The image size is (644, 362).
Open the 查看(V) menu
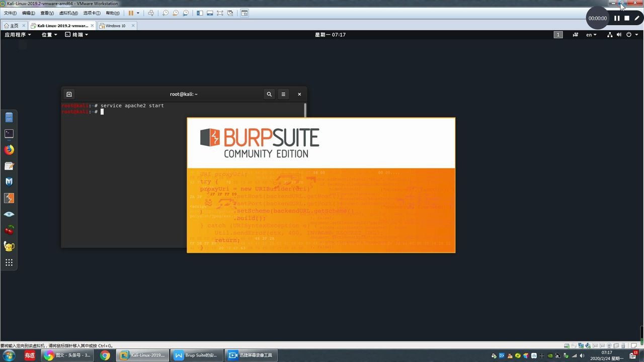(x=47, y=13)
